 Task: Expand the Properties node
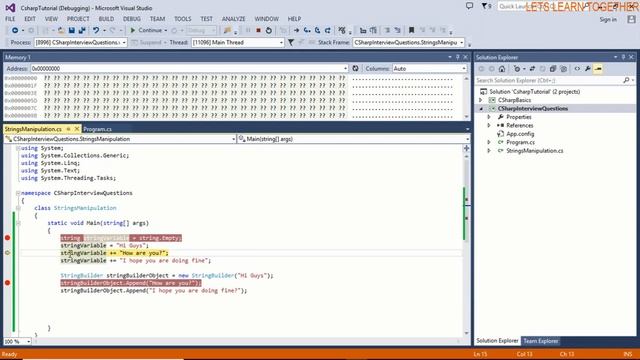point(489,117)
